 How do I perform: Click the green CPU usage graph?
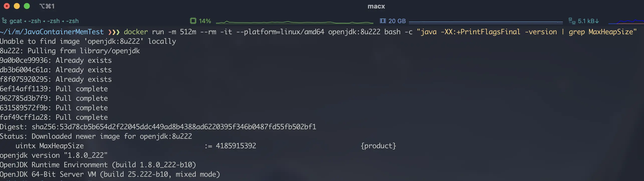pyautogui.click(x=294, y=22)
